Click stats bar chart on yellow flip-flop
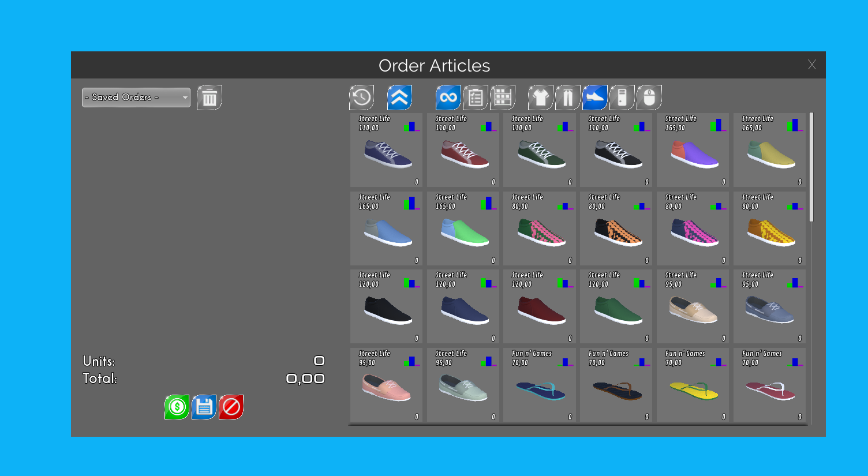The width and height of the screenshot is (868, 476). (719, 362)
